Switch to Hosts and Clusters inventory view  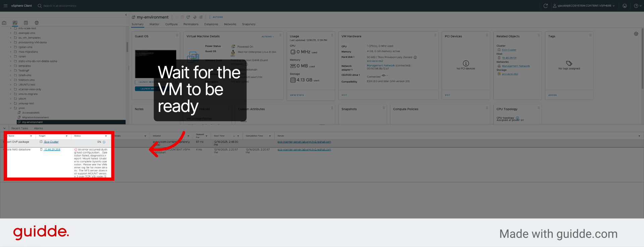[4, 23]
